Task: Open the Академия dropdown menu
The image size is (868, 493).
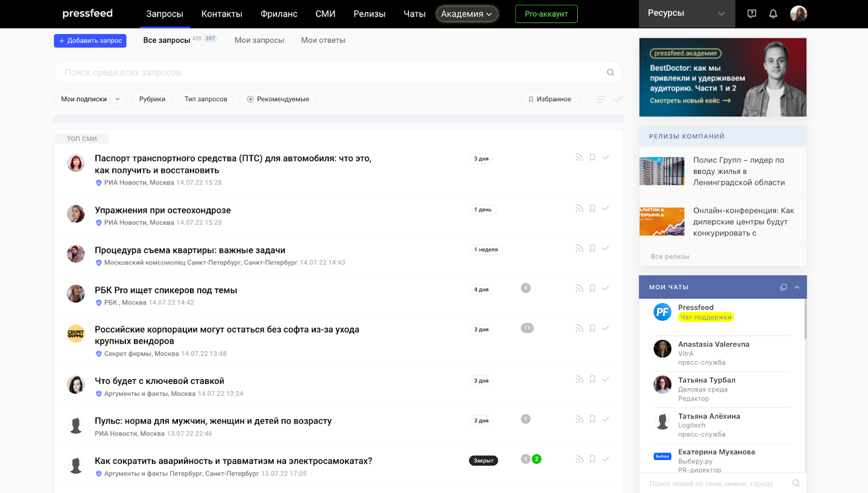Action: click(467, 14)
